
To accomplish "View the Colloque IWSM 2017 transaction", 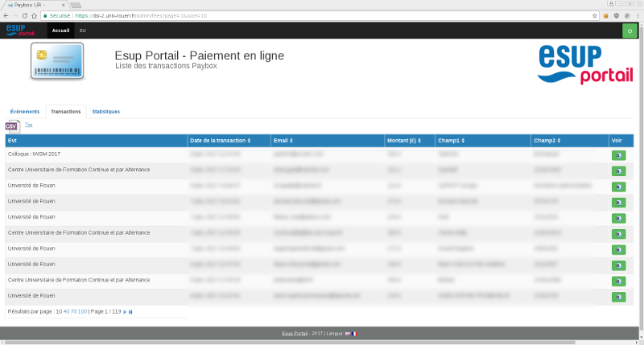I will point(618,155).
